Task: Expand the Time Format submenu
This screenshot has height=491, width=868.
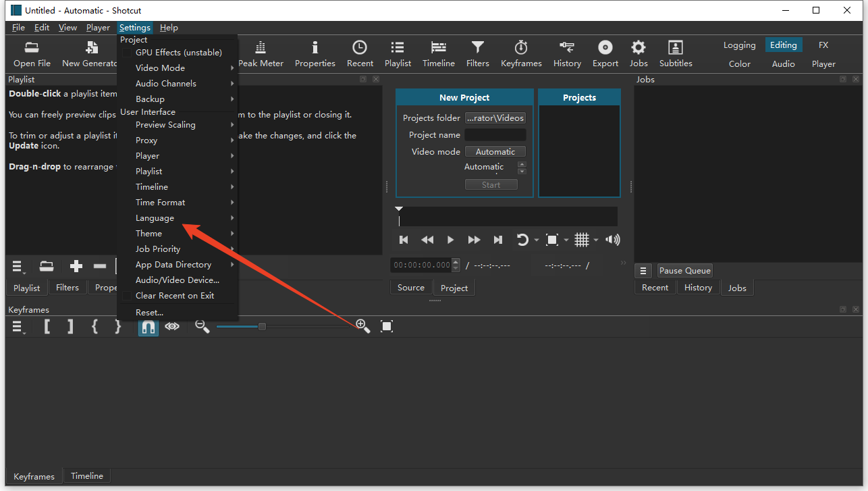Action: (x=178, y=202)
